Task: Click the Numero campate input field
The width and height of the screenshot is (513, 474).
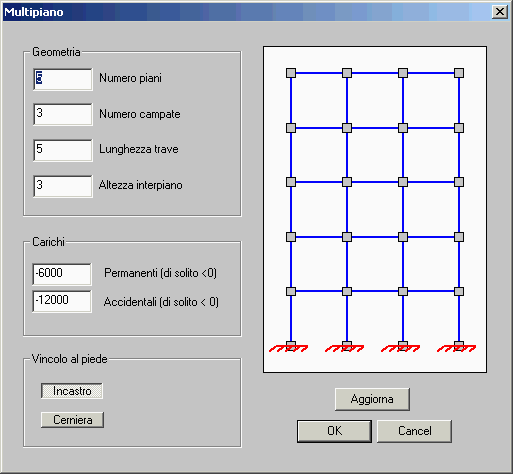Action: (x=63, y=114)
